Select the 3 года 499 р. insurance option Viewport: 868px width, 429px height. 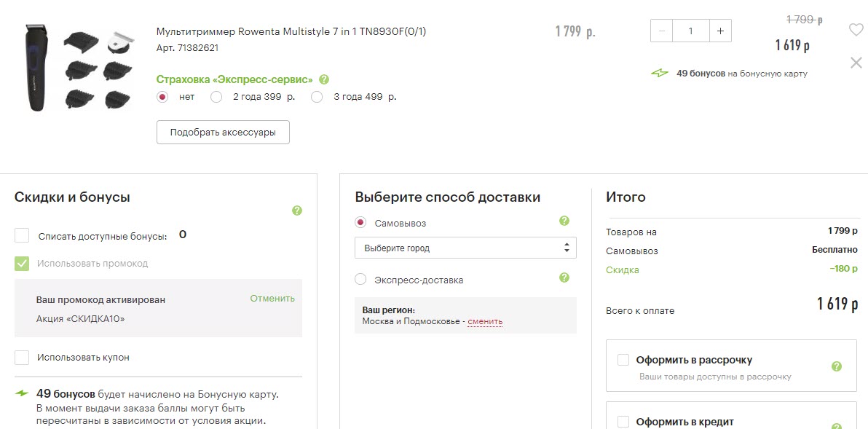317,96
